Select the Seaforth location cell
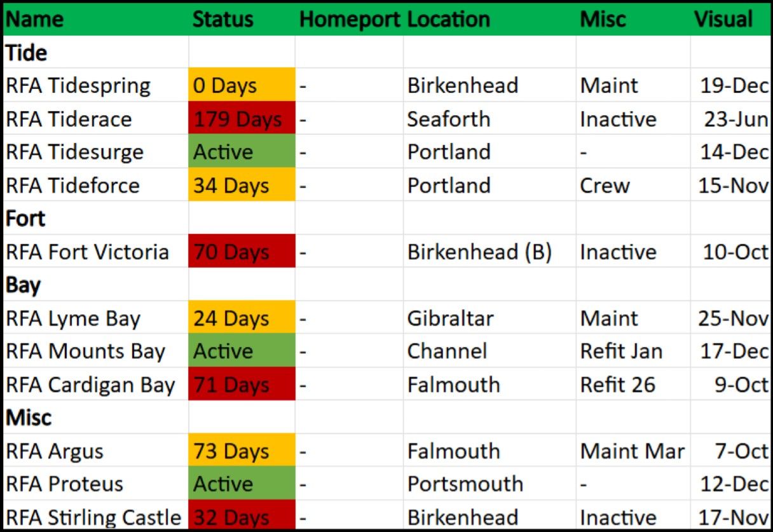Viewport: 773px width, 532px height. 449,119
